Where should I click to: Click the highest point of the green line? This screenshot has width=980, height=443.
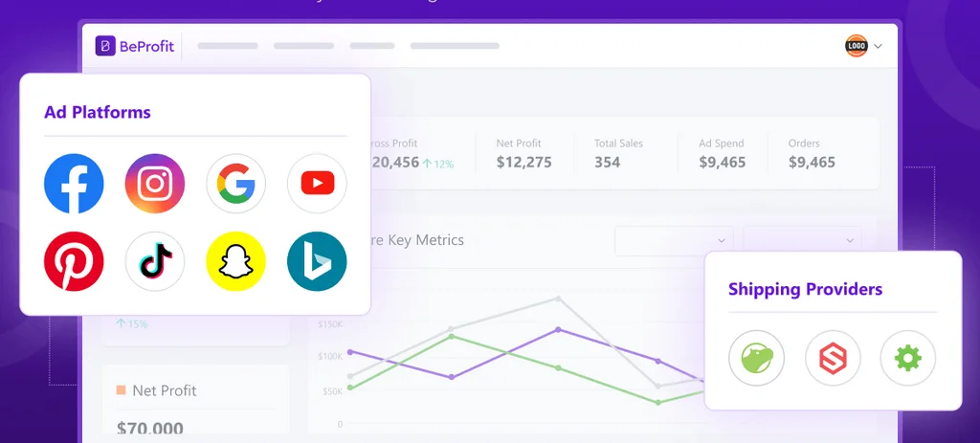[452, 336]
